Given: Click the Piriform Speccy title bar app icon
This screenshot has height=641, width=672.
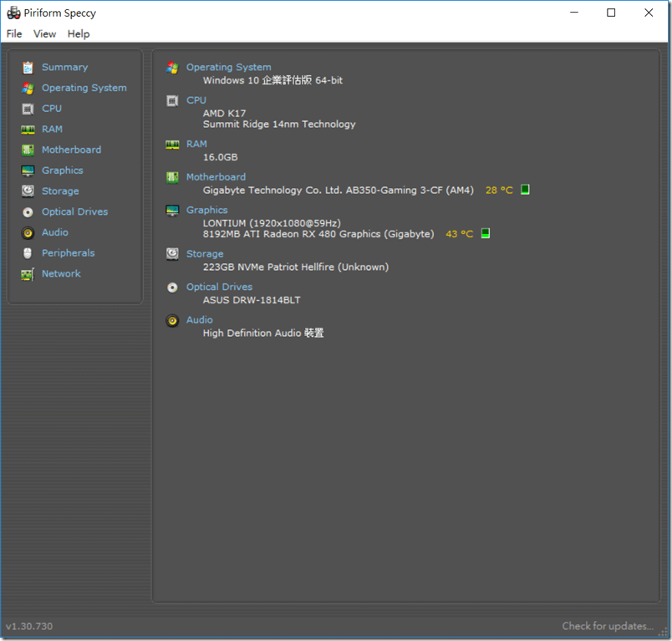Looking at the screenshot, I should [x=13, y=13].
